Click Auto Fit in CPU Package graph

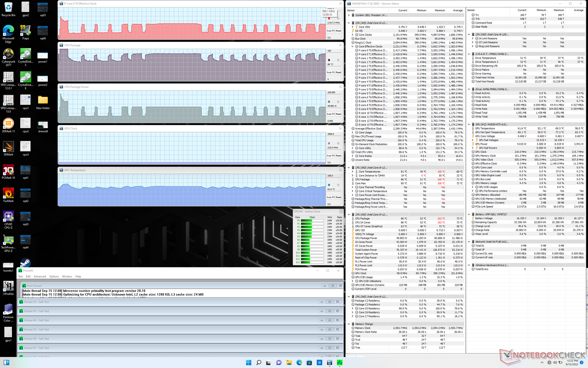tap(330, 73)
